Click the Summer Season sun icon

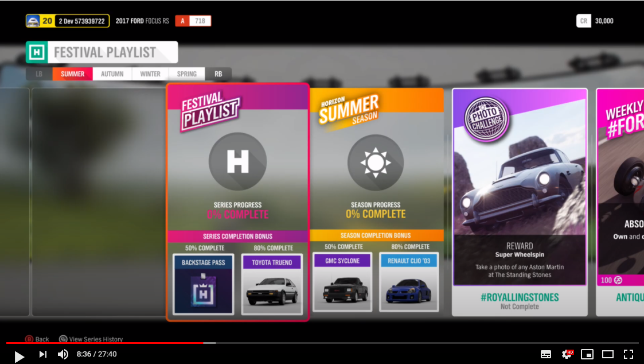pos(376,162)
